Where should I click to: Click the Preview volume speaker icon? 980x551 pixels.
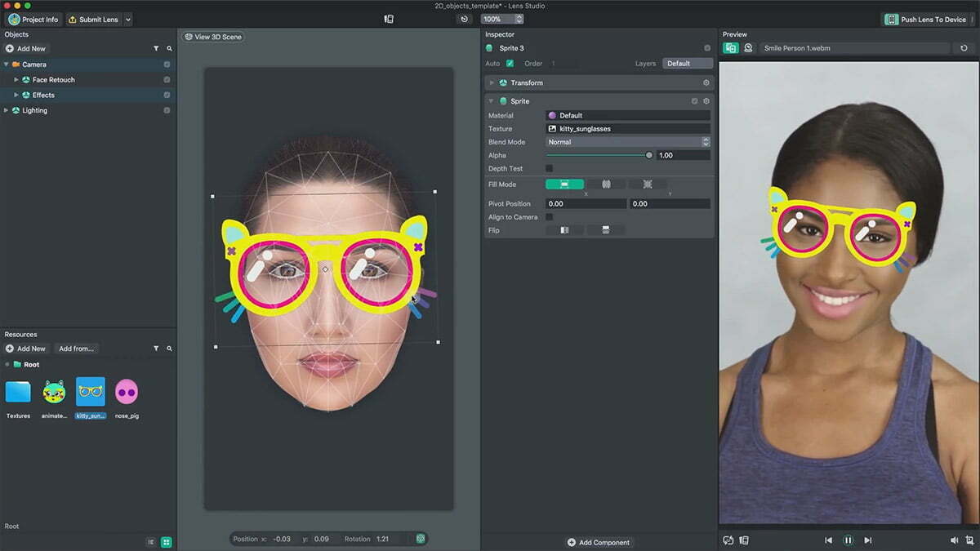(954, 540)
